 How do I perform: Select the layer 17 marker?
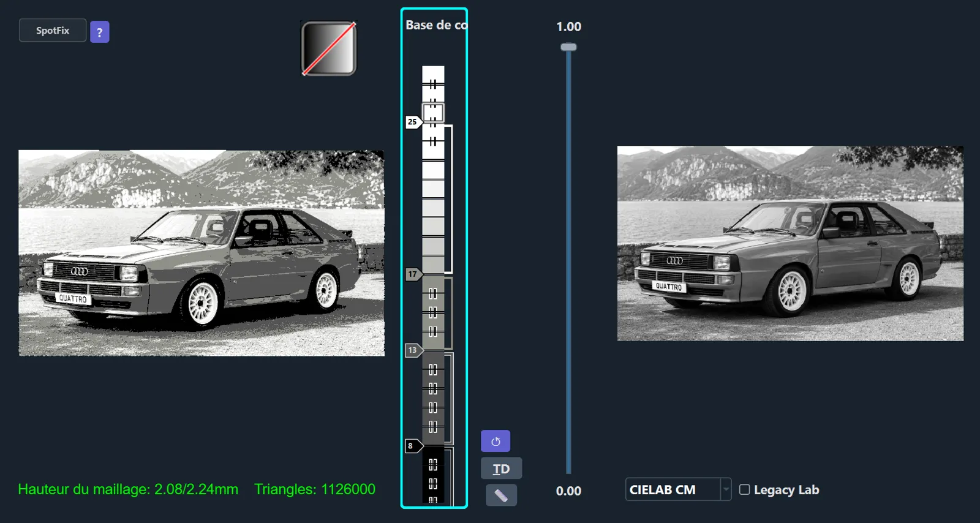tap(413, 274)
